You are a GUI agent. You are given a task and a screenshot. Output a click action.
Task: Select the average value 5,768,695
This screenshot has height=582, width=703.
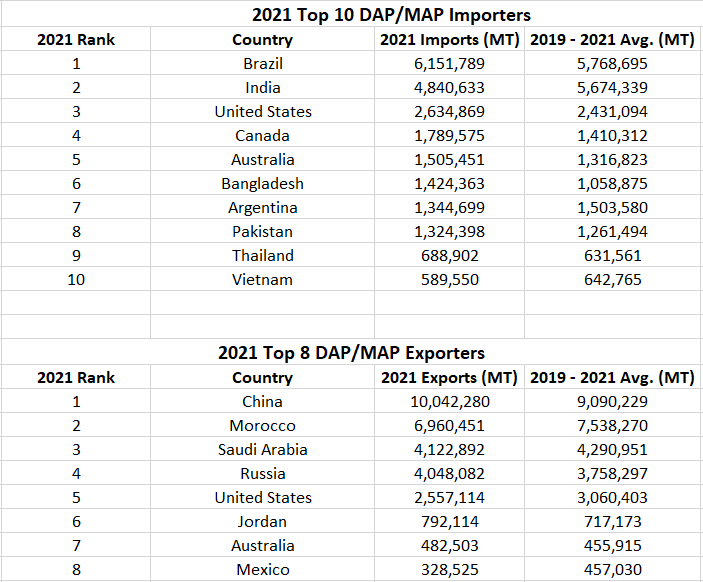(612, 64)
